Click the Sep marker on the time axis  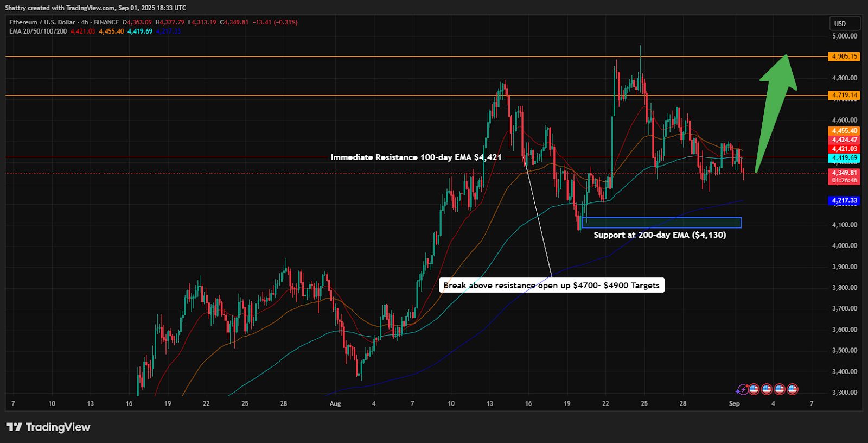[734, 403]
